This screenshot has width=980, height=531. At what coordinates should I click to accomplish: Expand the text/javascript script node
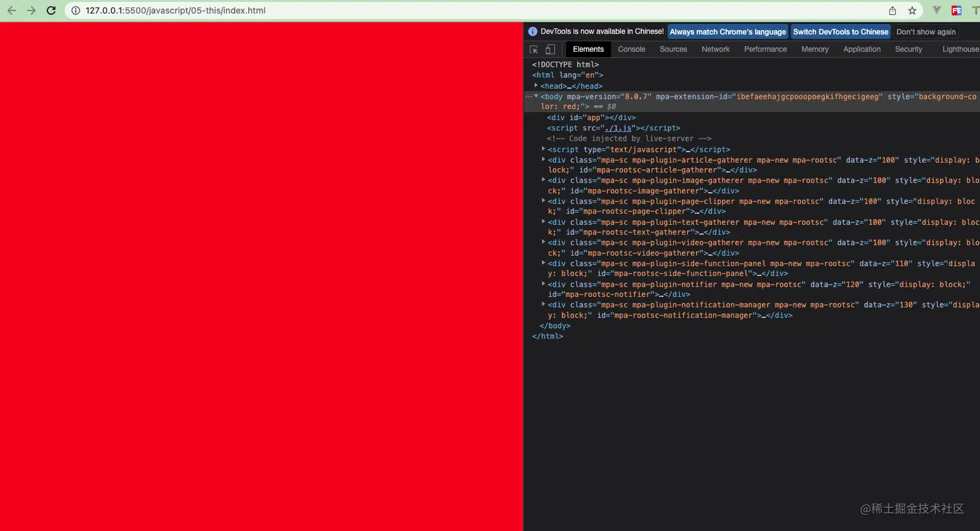click(x=543, y=149)
